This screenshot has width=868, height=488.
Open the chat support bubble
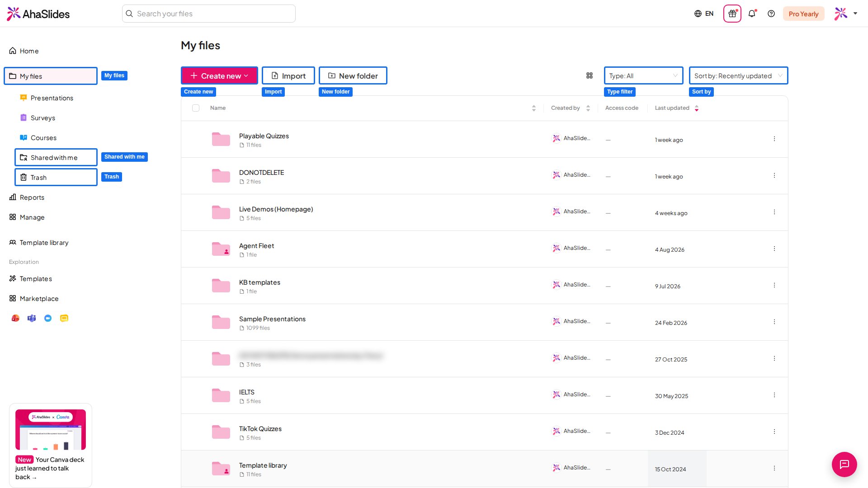coord(844,464)
